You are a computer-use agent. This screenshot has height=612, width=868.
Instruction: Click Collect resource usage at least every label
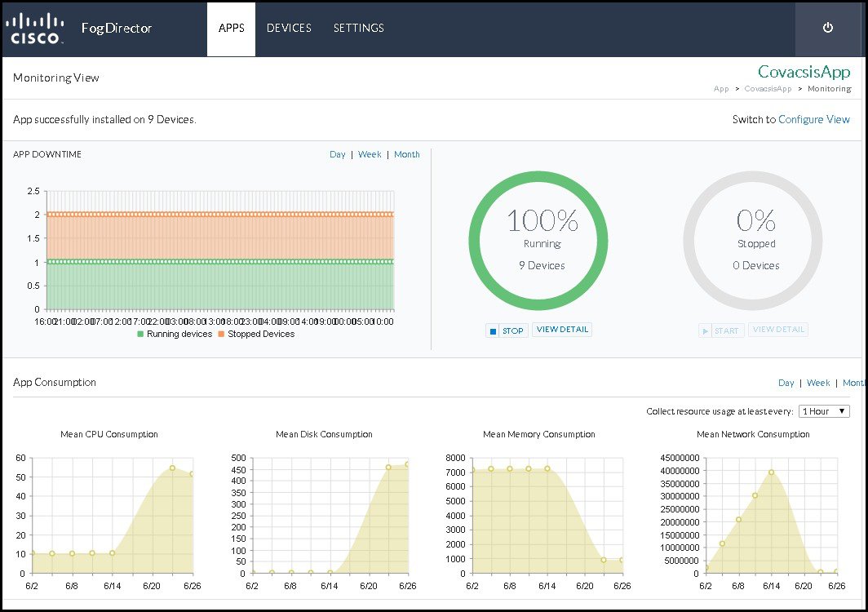tap(720, 411)
